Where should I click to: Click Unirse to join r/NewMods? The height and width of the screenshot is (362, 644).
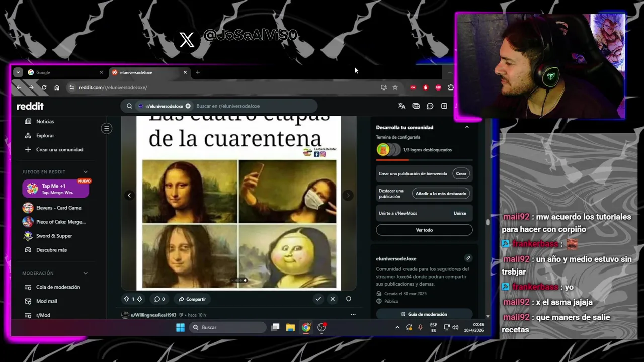[460, 213]
